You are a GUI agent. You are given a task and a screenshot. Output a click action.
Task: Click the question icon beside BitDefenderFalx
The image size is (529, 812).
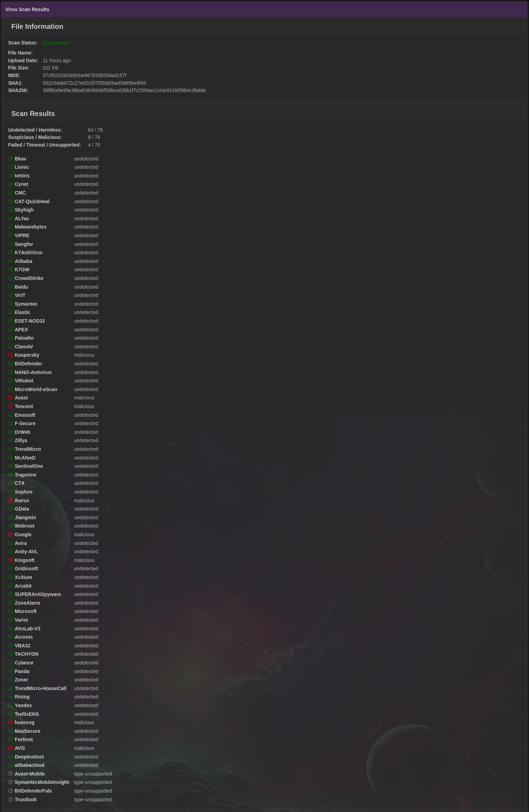click(x=10, y=791)
